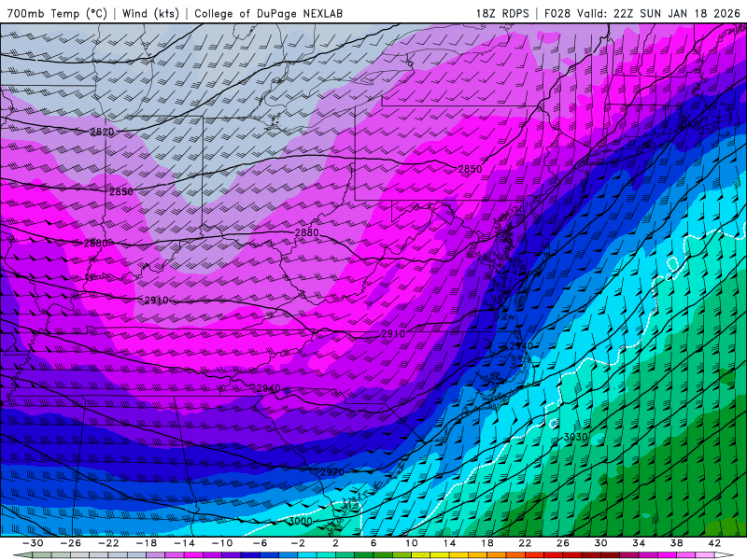Click the -22 color scale label
The height and width of the screenshot is (560, 747).
pos(108,543)
